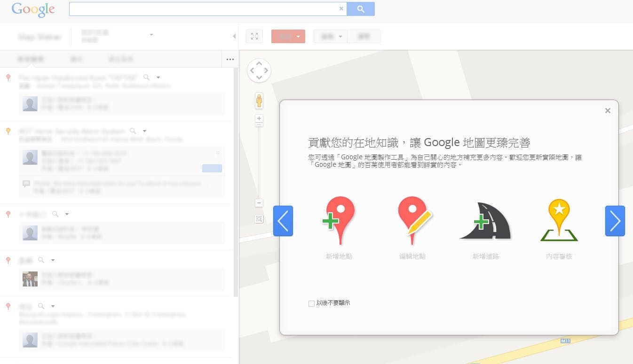Close the welcome dialog with the X
Image resolution: width=633 pixels, height=364 pixels.
[608, 110]
